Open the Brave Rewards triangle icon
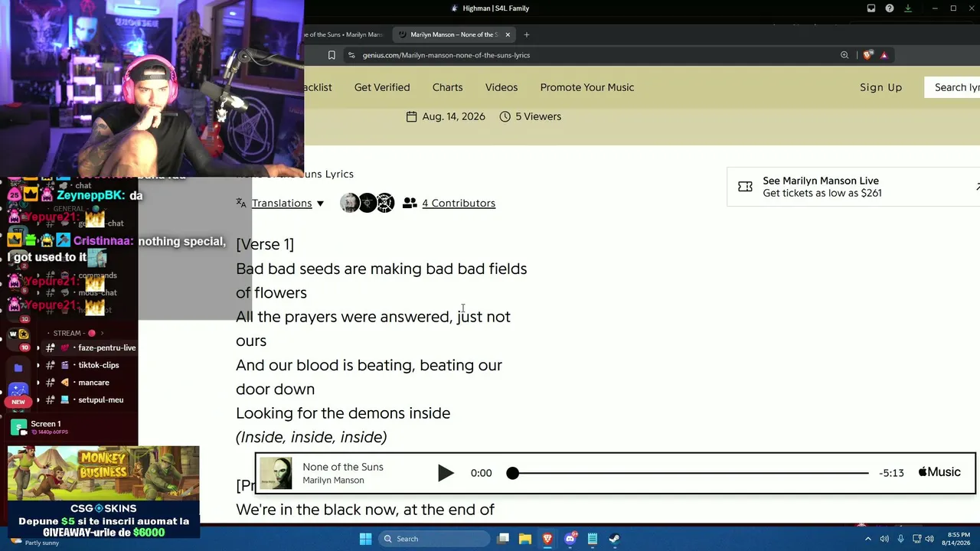The image size is (980, 551). 884,55
